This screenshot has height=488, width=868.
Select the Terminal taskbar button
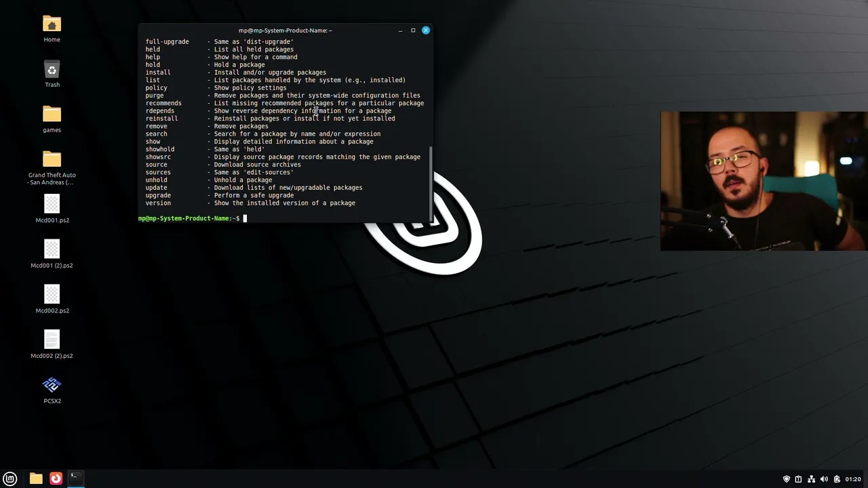(75, 479)
